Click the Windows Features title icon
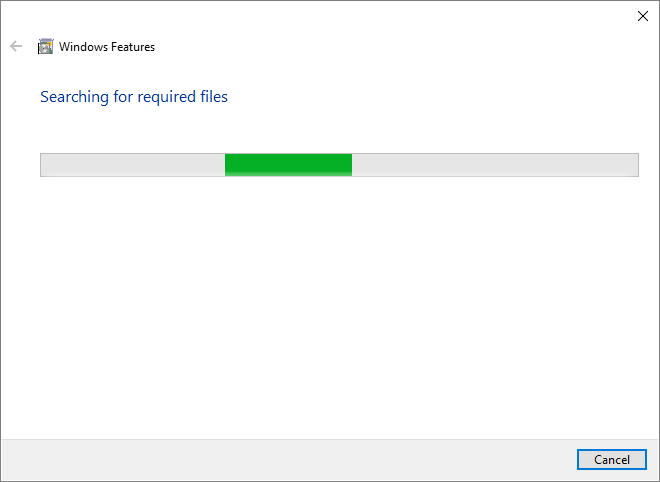 tap(45, 46)
